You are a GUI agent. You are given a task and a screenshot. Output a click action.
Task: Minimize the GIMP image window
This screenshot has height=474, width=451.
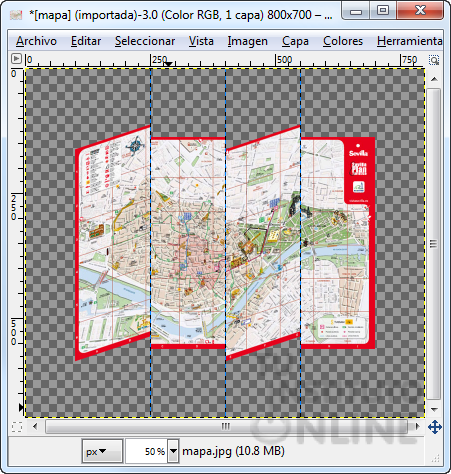(356, 11)
